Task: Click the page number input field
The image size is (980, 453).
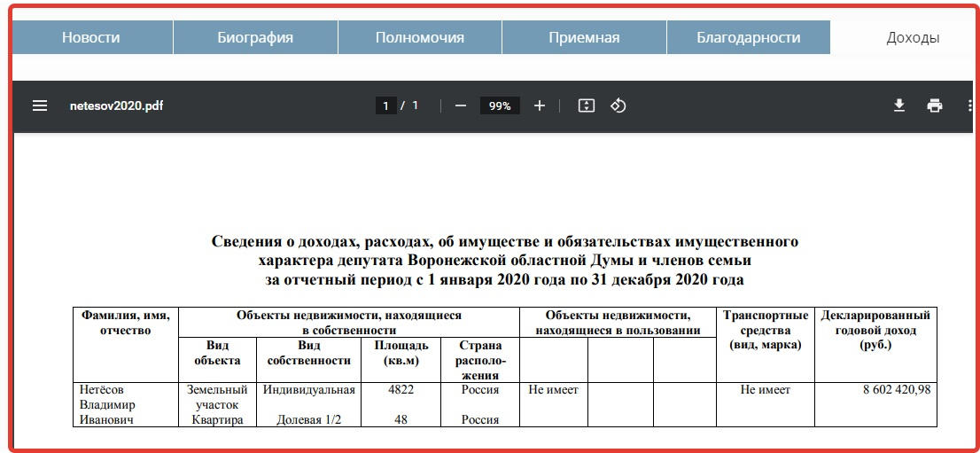Action: [x=385, y=105]
